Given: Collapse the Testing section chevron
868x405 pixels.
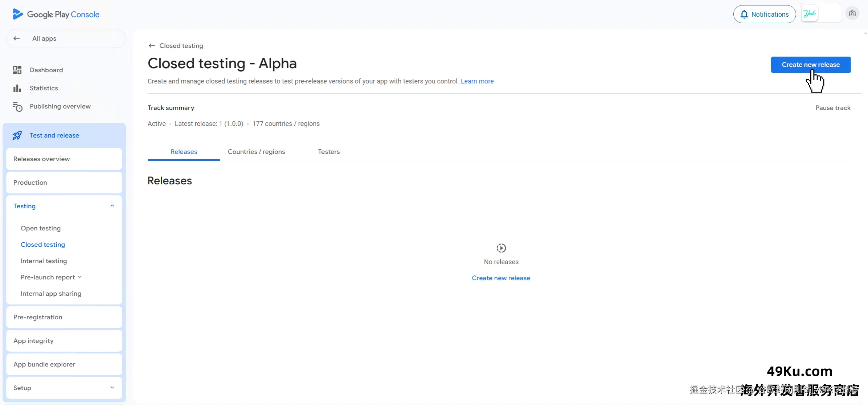Looking at the screenshot, I should [112, 206].
